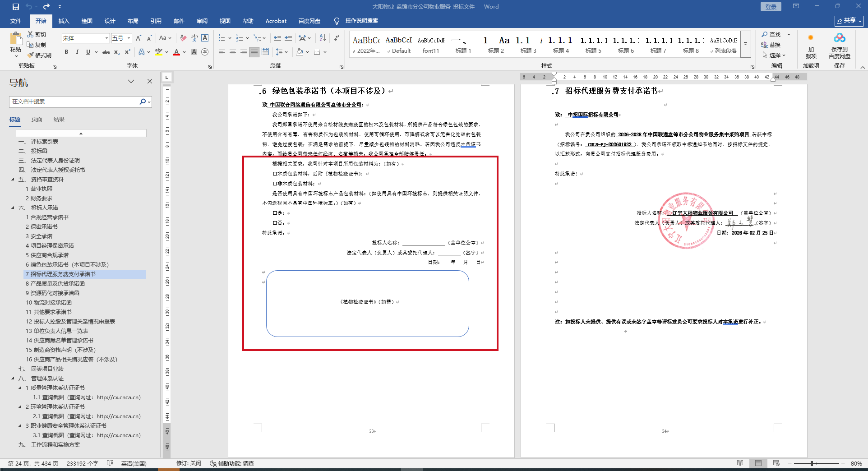Switch to the 布局 (Layout) ribbon tab
This screenshot has height=471, width=868.
point(133,21)
